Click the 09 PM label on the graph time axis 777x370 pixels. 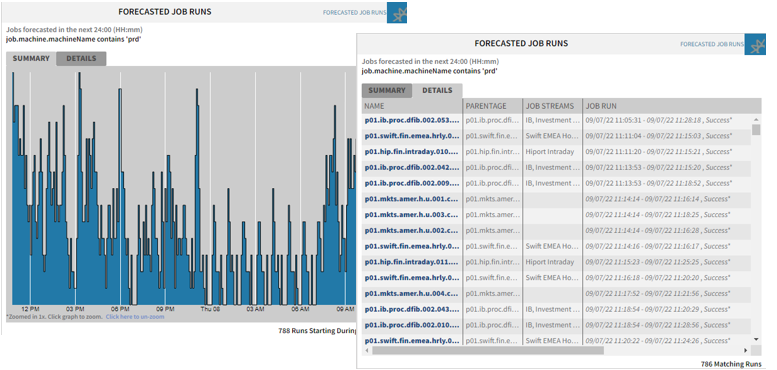[x=165, y=309]
